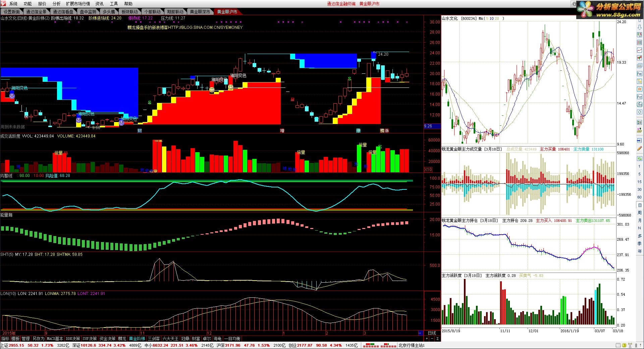Open the 日线 period selector
Image resolution: width=644 pixels, height=349 pixels.
pos(432,333)
